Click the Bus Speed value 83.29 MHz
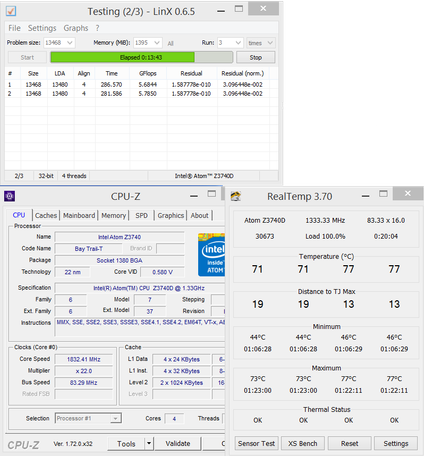 tap(84, 383)
